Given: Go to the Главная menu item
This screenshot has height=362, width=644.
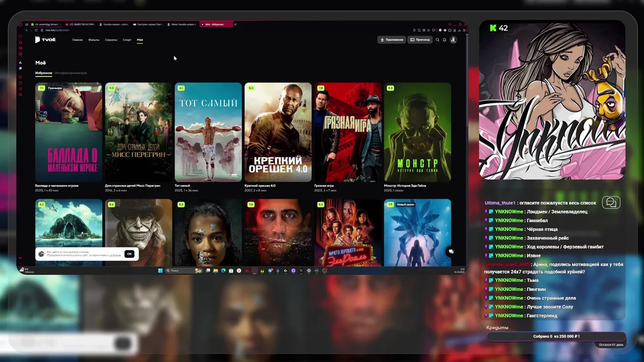Looking at the screenshot, I should (x=77, y=40).
